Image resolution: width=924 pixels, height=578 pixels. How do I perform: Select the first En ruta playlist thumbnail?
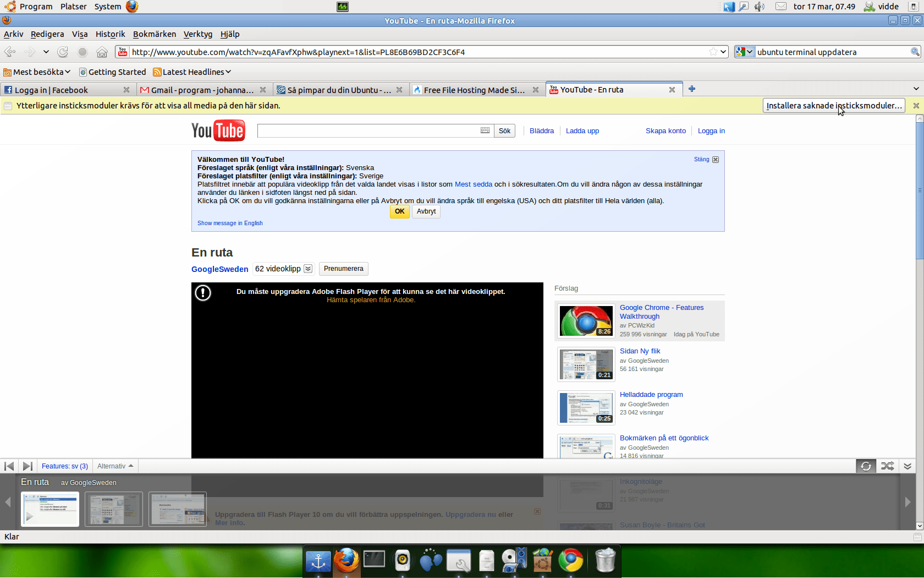50,509
